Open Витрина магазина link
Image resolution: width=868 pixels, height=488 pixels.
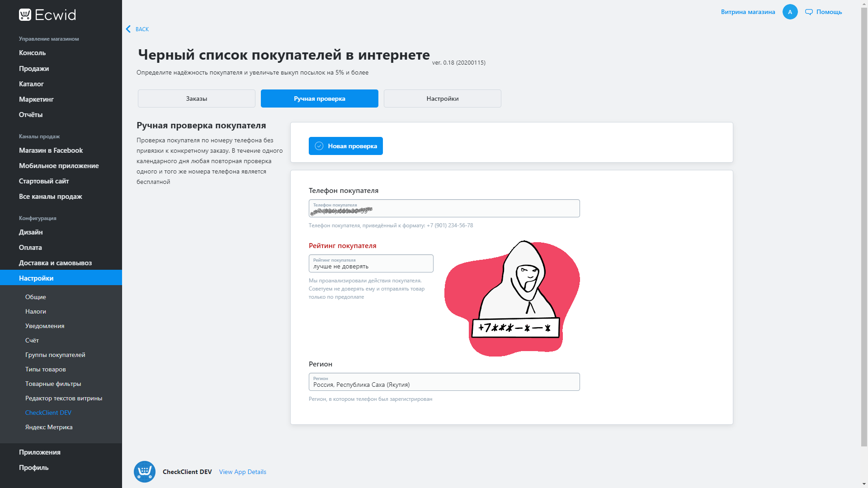[748, 12]
